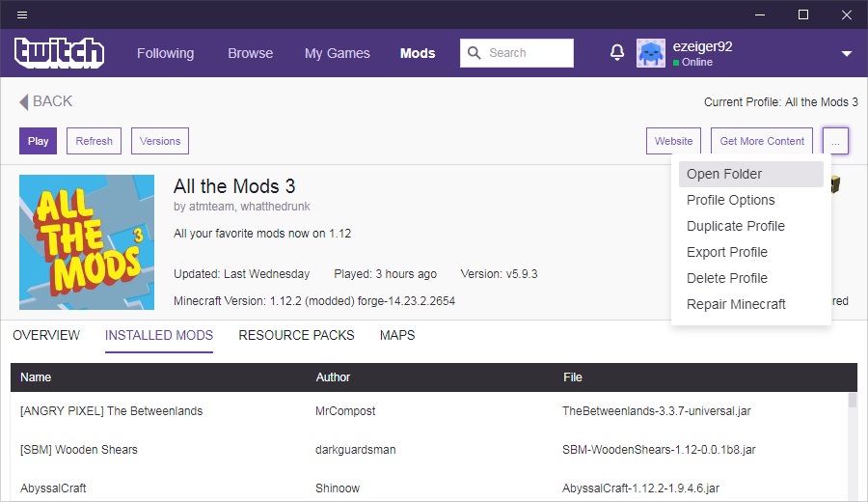
Task: Expand the account dropdown arrow
Action: [847, 54]
